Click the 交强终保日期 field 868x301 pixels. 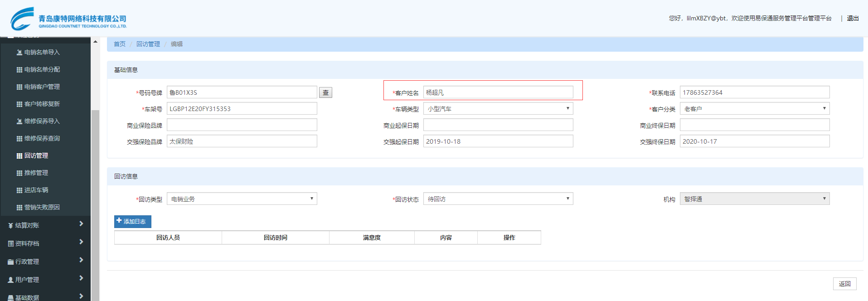coord(755,141)
